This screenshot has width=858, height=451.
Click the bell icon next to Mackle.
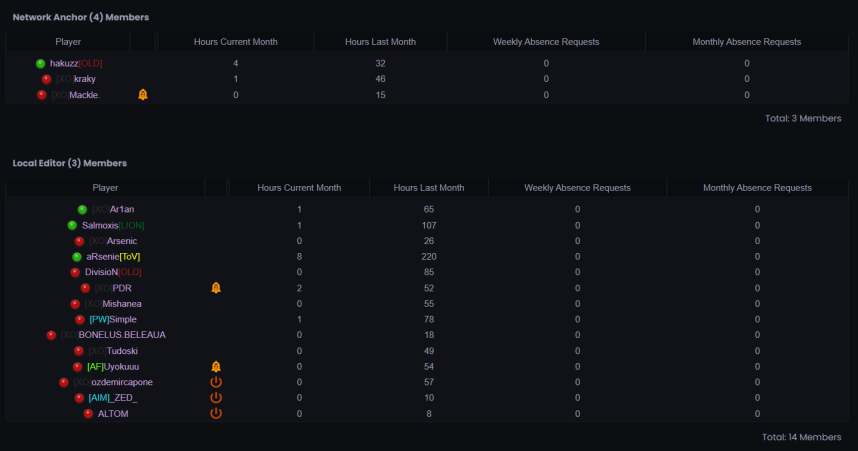tap(143, 95)
